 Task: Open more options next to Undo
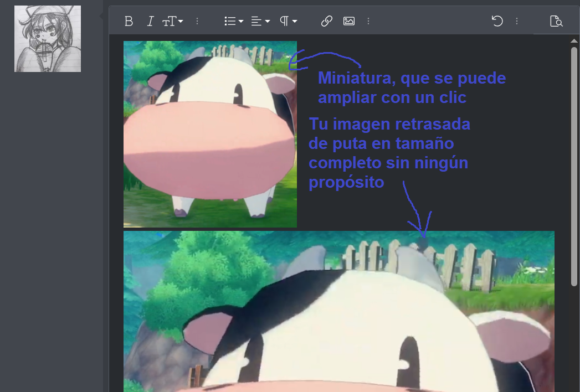(x=517, y=22)
